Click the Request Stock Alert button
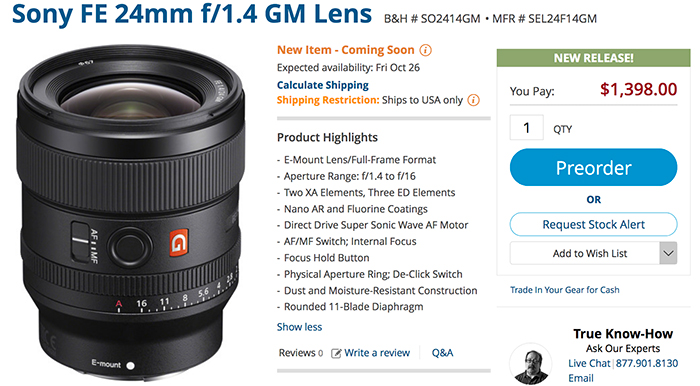This screenshot has height=386, width=700. pyautogui.click(x=593, y=224)
